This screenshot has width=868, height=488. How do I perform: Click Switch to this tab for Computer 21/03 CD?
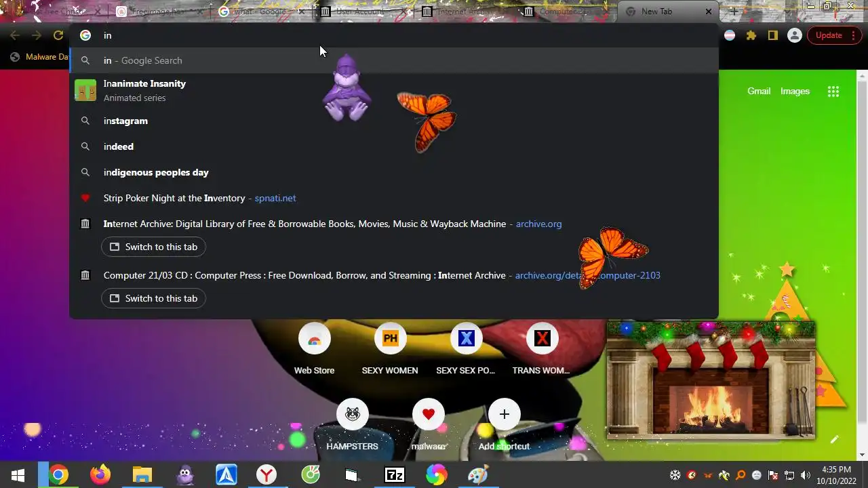153,298
